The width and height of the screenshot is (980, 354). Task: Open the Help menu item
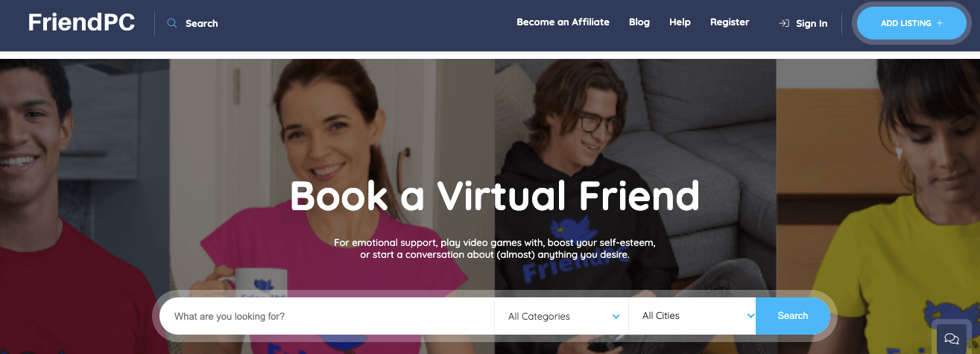click(680, 22)
